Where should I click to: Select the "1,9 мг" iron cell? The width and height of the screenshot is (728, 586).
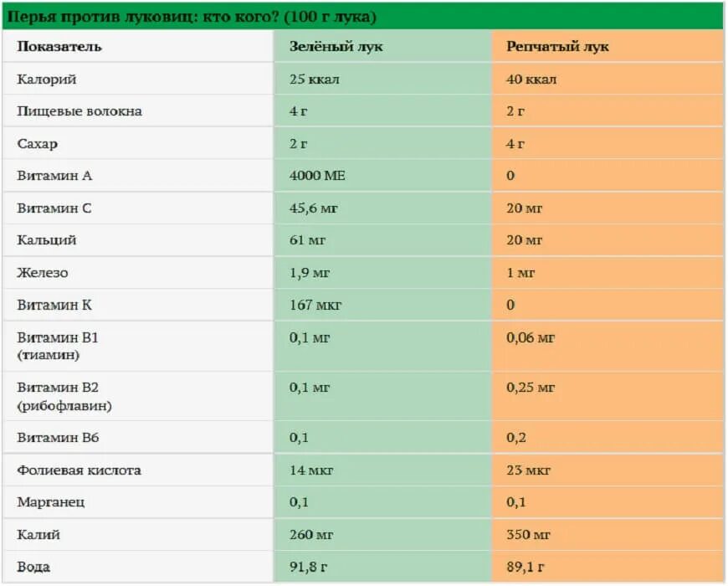(x=310, y=273)
